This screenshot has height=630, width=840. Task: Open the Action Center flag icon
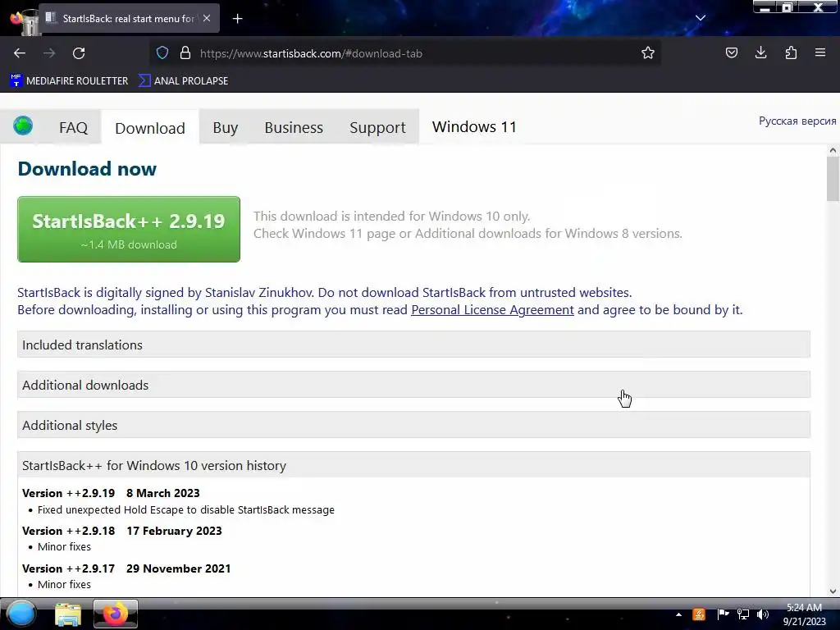[723, 614]
